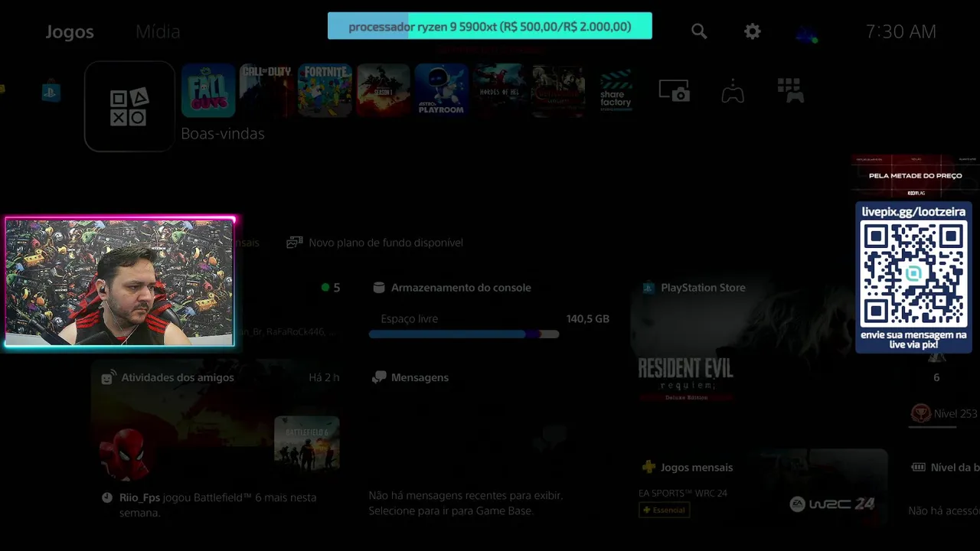This screenshot has height=551, width=980.
Task: Click the streamer webcam overlay
Action: (x=120, y=282)
